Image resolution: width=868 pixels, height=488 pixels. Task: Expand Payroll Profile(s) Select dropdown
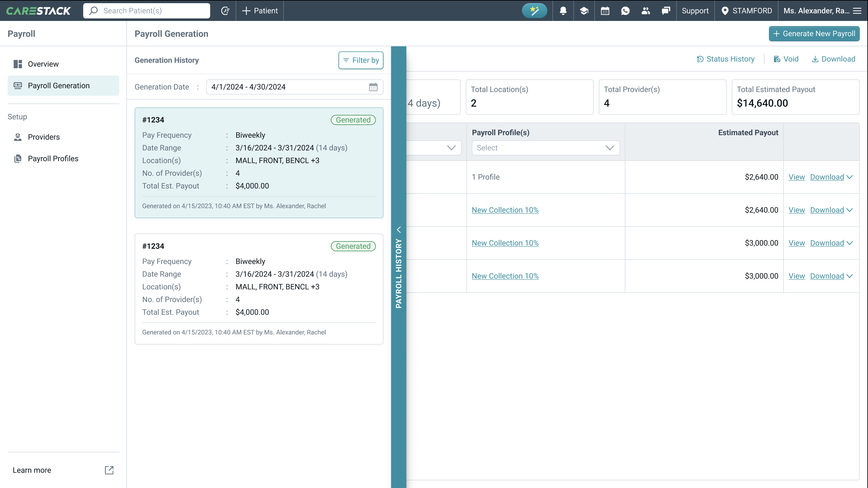pos(545,148)
